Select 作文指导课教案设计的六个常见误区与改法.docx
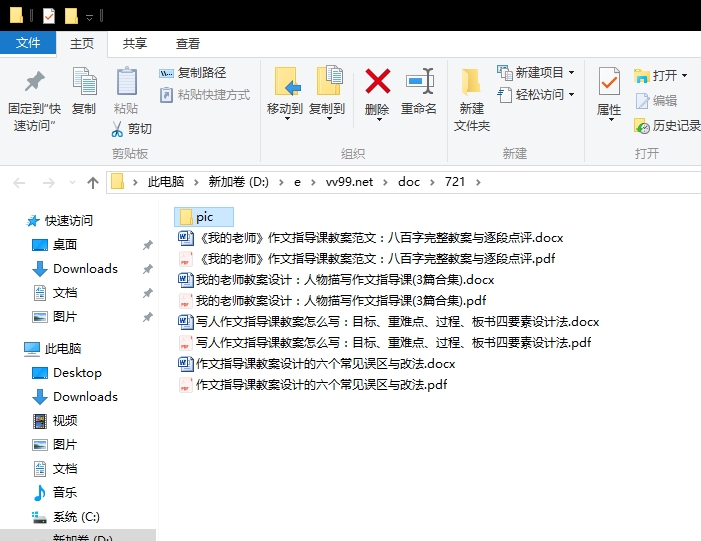Viewport: 701px width, 541px height. (x=317, y=363)
